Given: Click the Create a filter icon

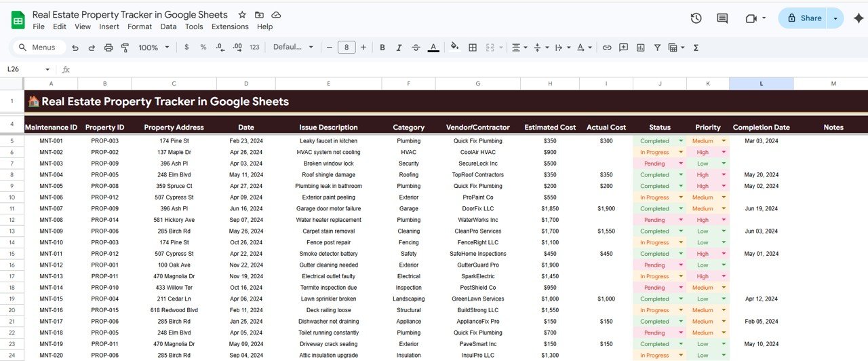Looking at the screenshot, I should tap(657, 47).
